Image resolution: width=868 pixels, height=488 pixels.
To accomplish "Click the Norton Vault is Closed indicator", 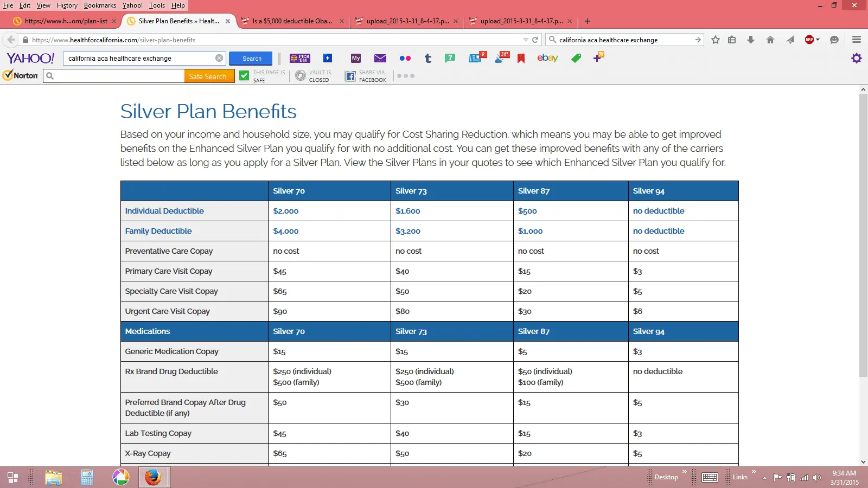I will 313,76.
